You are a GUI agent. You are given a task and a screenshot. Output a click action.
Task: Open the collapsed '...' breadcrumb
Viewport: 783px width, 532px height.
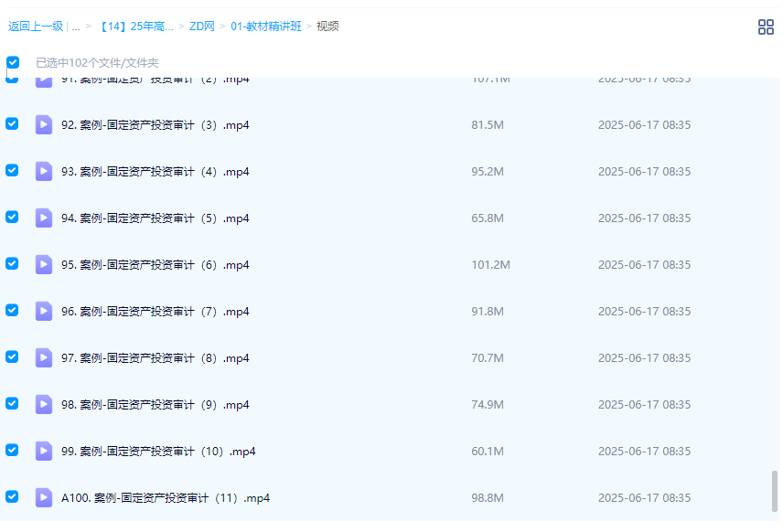(76, 27)
